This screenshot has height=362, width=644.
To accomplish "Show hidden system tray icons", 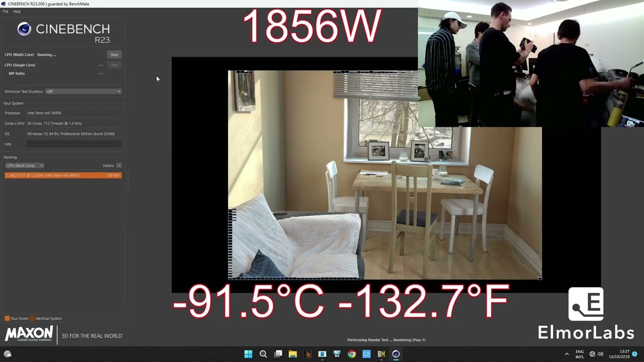I will [567, 354].
